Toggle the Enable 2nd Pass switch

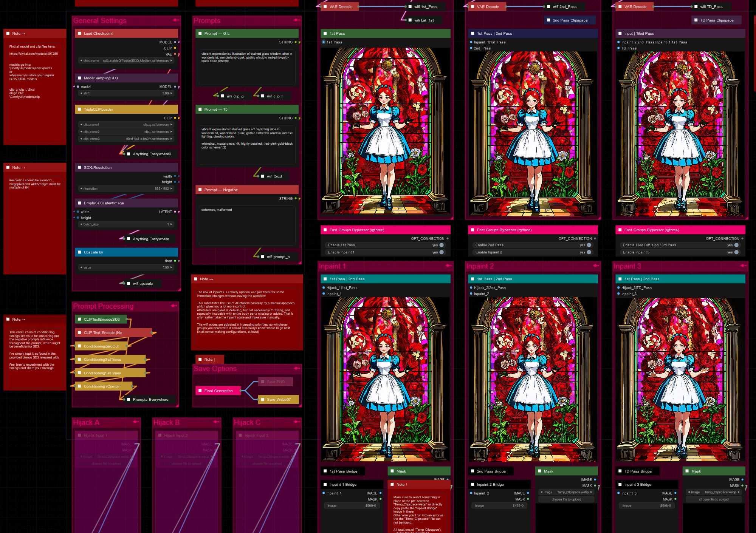[x=589, y=245]
